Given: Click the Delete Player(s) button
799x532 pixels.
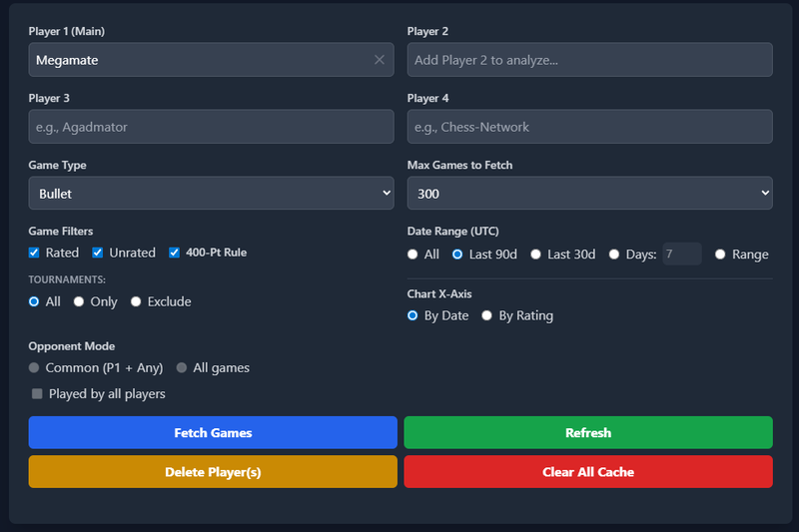Looking at the screenshot, I should pyautogui.click(x=213, y=471).
